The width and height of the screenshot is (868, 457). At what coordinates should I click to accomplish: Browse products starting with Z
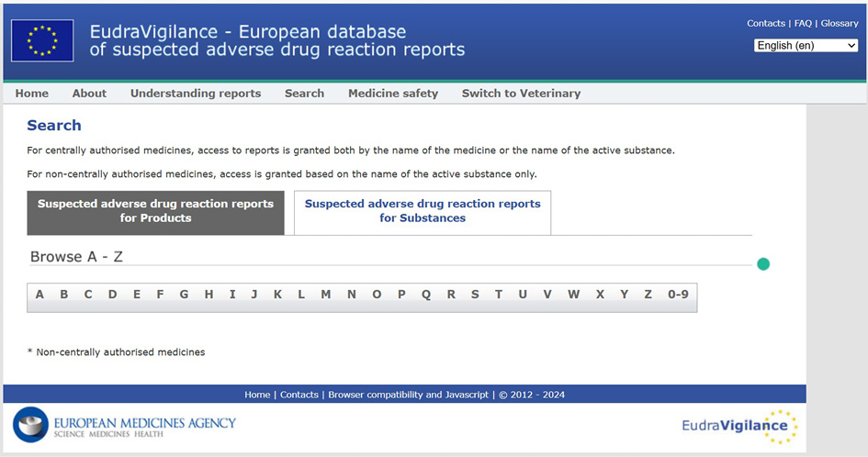point(648,295)
